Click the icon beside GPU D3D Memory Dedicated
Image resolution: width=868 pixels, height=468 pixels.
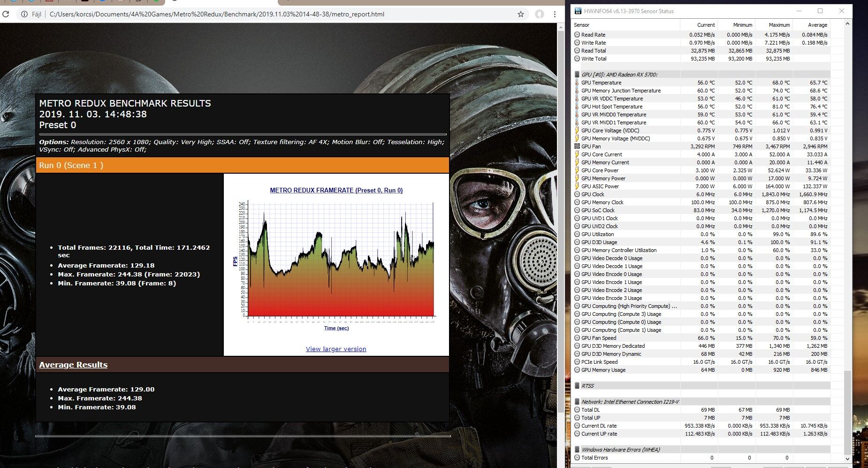577,346
